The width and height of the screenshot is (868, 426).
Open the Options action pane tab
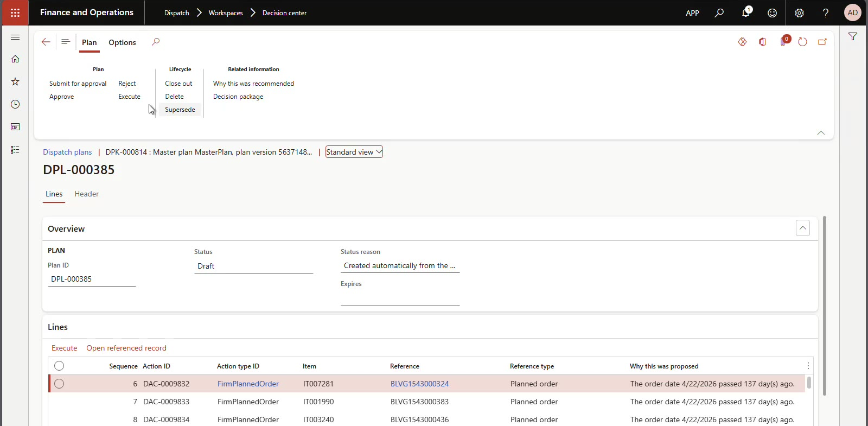pos(122,42)
